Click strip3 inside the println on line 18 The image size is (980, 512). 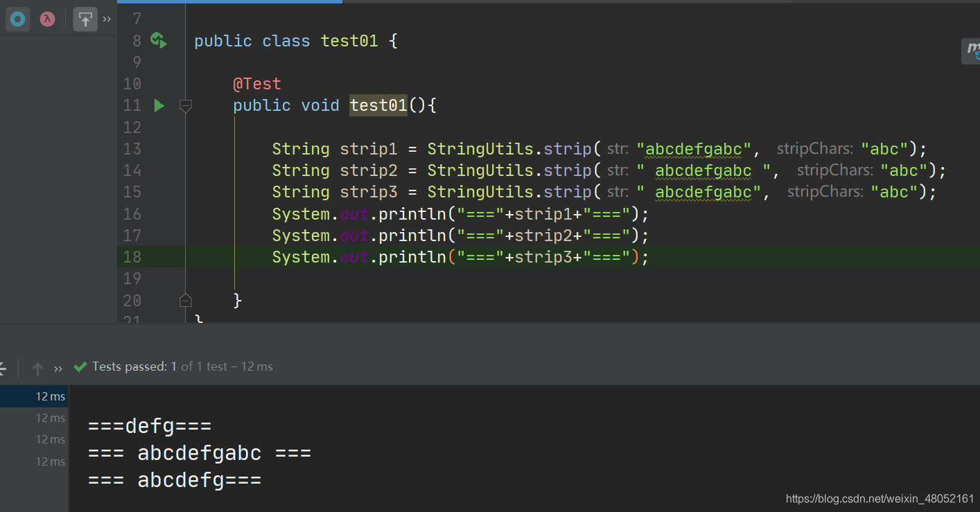pos(543,257)
